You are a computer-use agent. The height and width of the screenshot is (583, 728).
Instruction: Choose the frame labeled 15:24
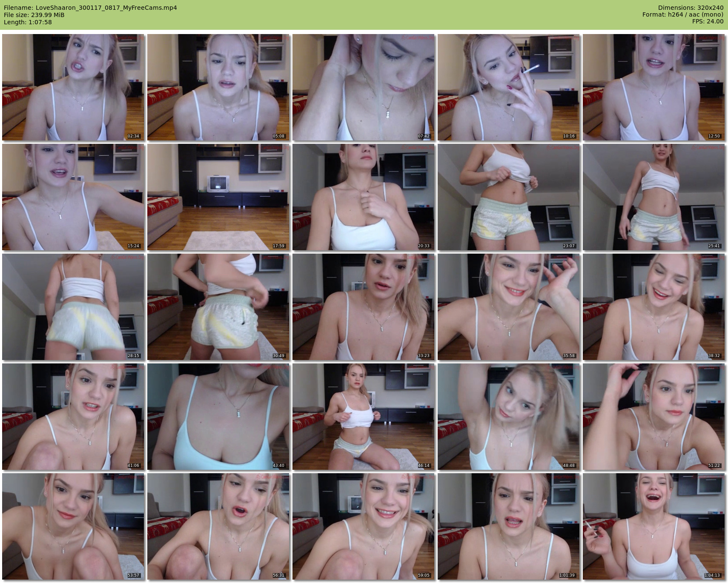coord(73,197)
